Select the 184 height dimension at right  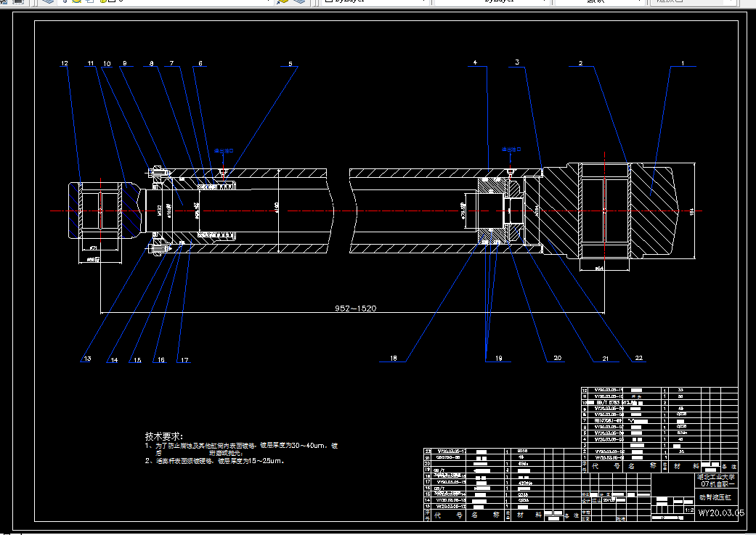coord(692,211)
